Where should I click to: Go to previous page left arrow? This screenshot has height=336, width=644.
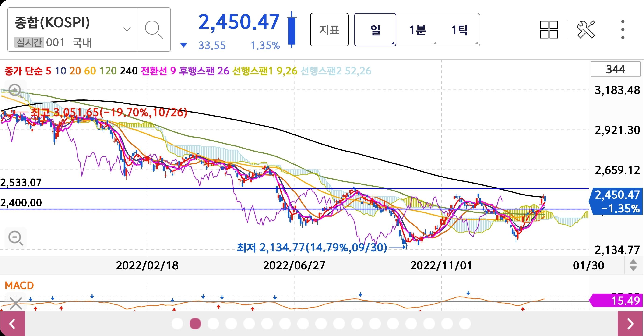point(12,324)
